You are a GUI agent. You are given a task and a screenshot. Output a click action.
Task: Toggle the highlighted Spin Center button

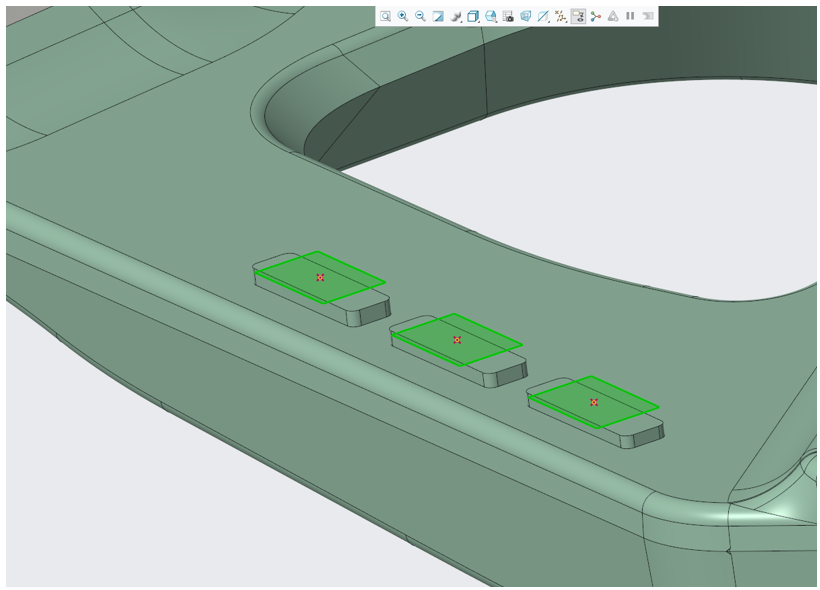tap(578, 16)
